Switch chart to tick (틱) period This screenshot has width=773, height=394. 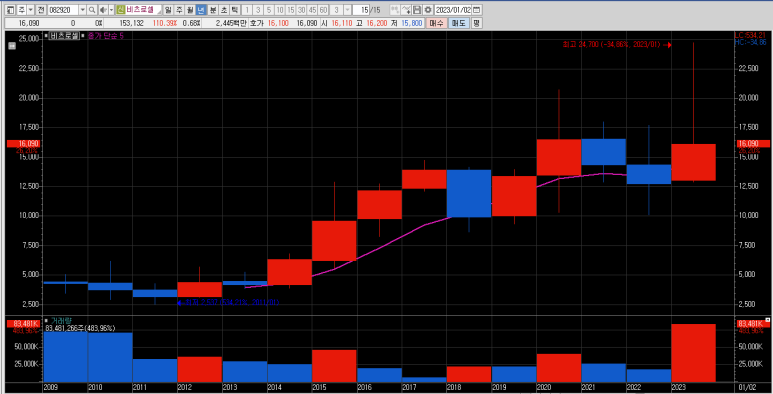click(235, 10)
